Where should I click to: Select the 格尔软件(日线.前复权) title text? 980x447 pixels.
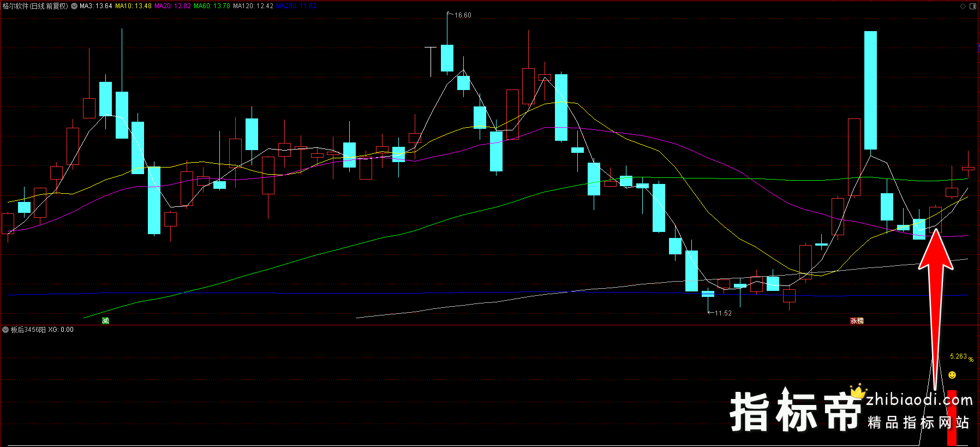(35, 6)
